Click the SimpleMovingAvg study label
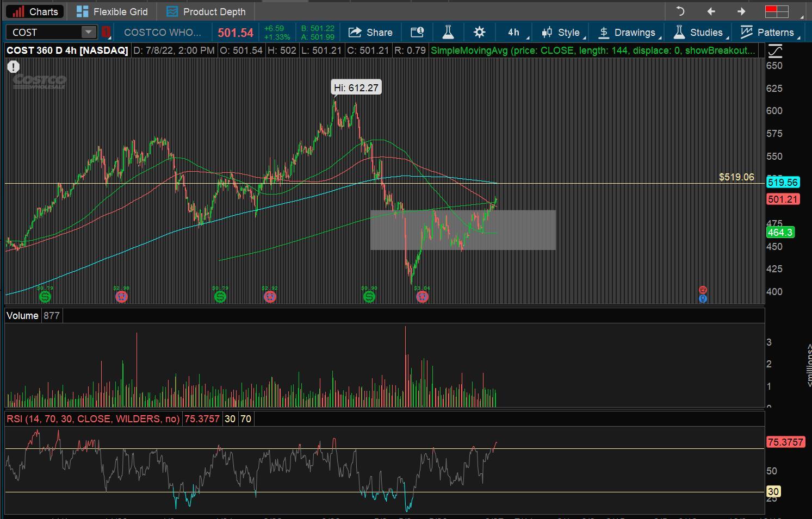Image resolution: width=812 pixels, height=519 pixels. pyautogui.click(x=593, y=51)
